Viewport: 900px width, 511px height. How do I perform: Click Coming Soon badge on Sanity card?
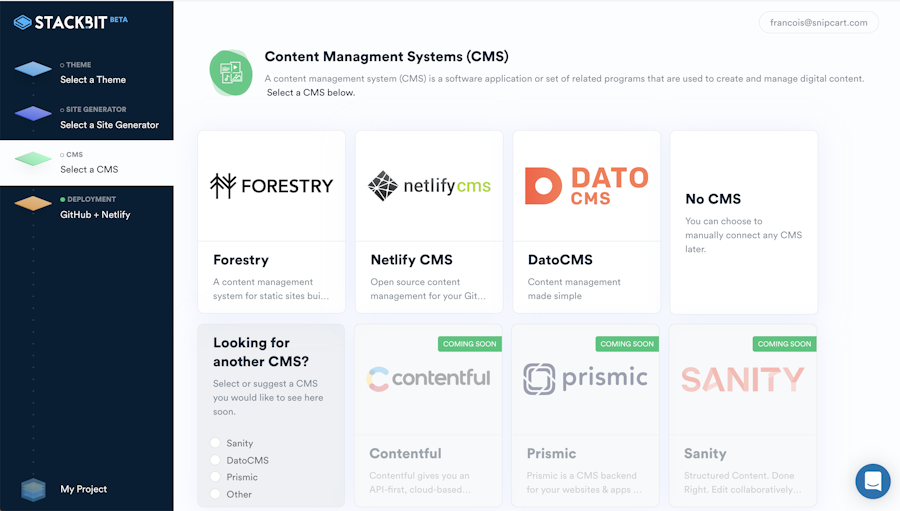coord(784,344)
